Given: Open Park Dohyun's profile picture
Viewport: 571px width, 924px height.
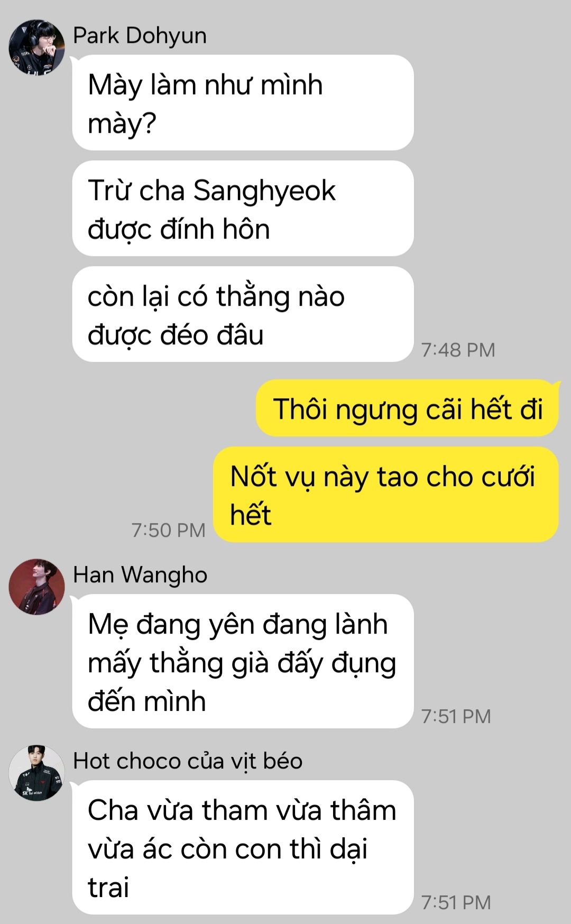Looking at the screenshot, I should 36,48.
